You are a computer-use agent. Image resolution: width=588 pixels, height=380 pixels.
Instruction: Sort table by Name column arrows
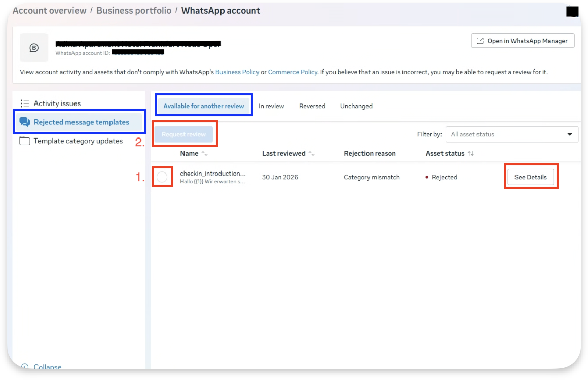click(204, 154)
